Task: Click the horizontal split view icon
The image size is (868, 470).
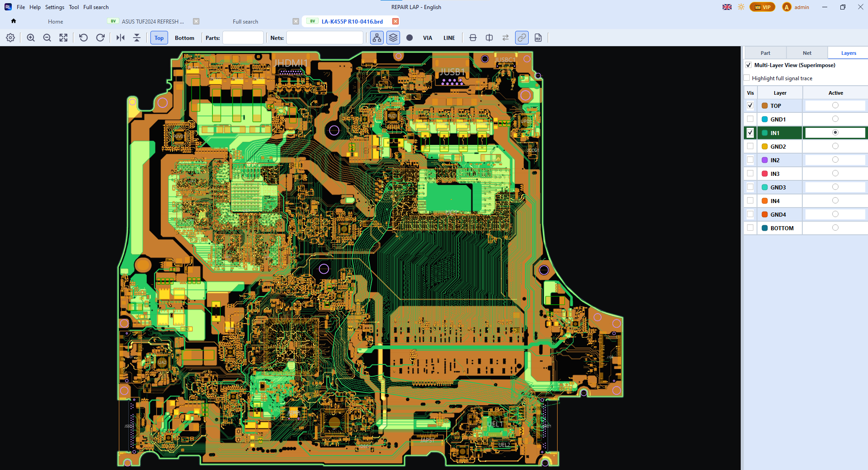Action: click(473, 38)
